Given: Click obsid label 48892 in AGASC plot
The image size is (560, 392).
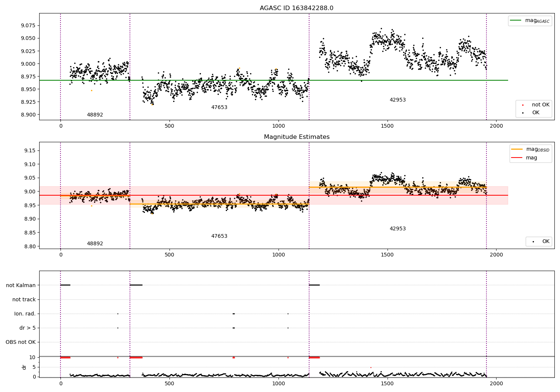Looking at the screenshot, I should click(95, 115).
